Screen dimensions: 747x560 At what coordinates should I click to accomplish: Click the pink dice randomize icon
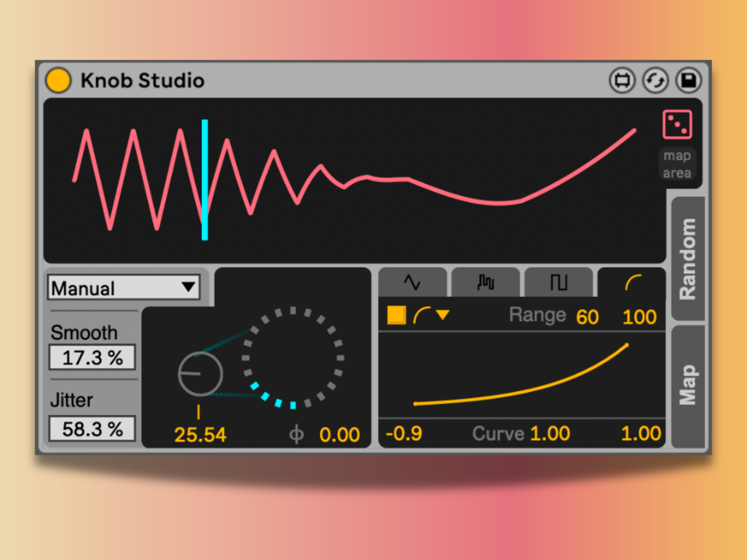pyautogui.click(x=677, y=124)
